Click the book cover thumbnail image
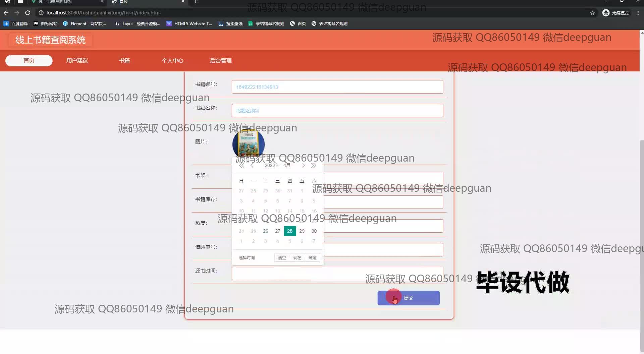Image resolution: width=644 pixels, height=354 pixels. click(249, 143)
